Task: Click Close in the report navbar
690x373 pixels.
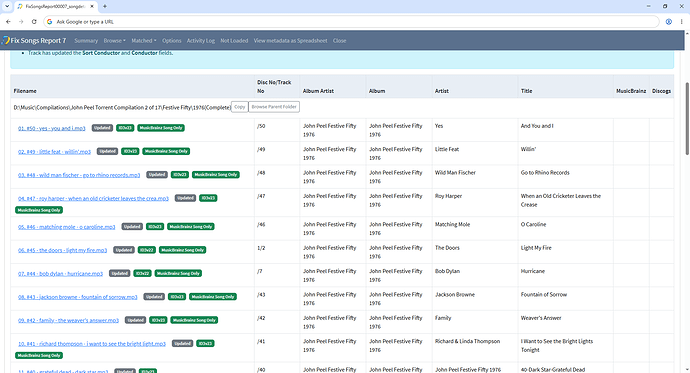Action: coord(339,40)
